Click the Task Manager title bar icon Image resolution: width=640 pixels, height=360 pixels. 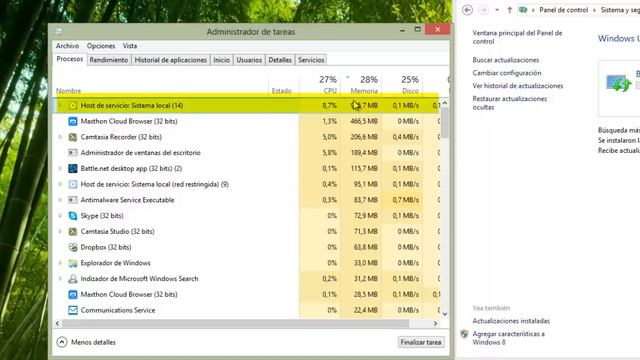(59, 31)
